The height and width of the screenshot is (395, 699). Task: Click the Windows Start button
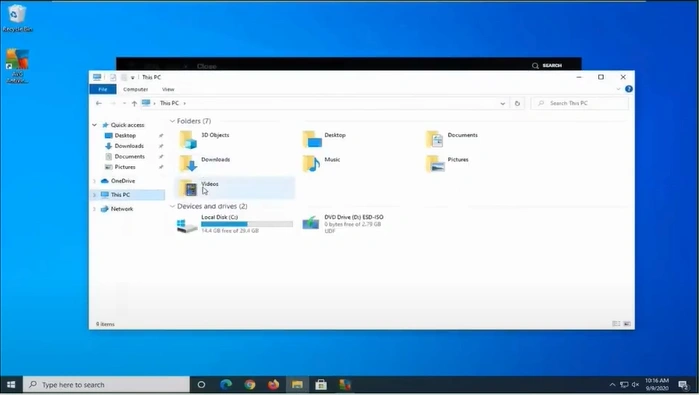click(x=11, y=384)
